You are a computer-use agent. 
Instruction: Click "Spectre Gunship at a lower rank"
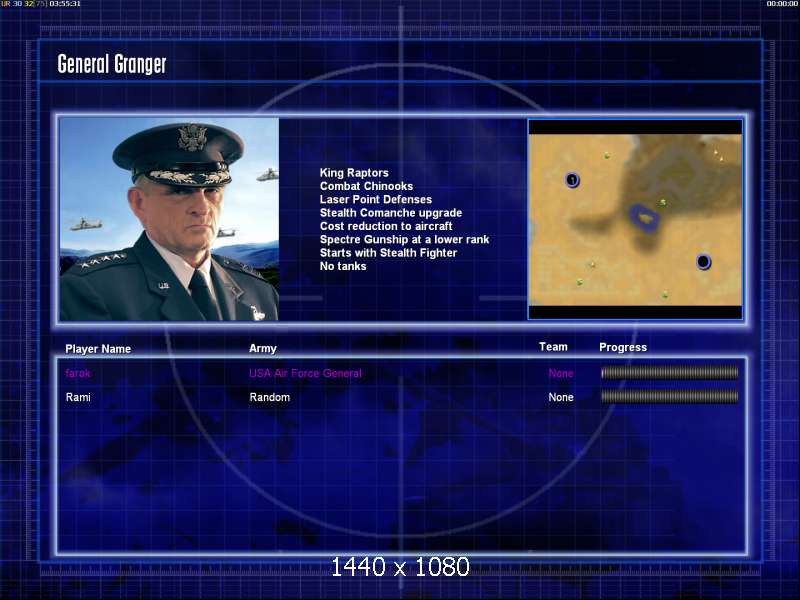point(404,239)
